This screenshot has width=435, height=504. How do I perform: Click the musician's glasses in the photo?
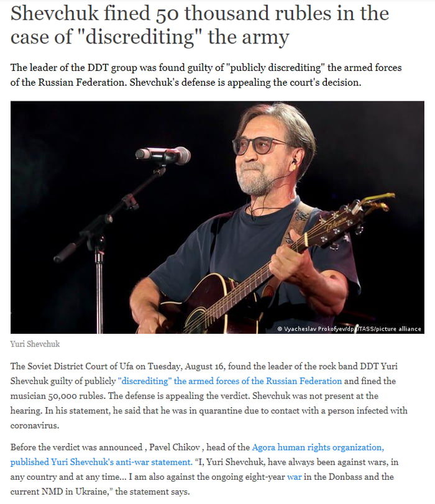click(x=261, y=146)
